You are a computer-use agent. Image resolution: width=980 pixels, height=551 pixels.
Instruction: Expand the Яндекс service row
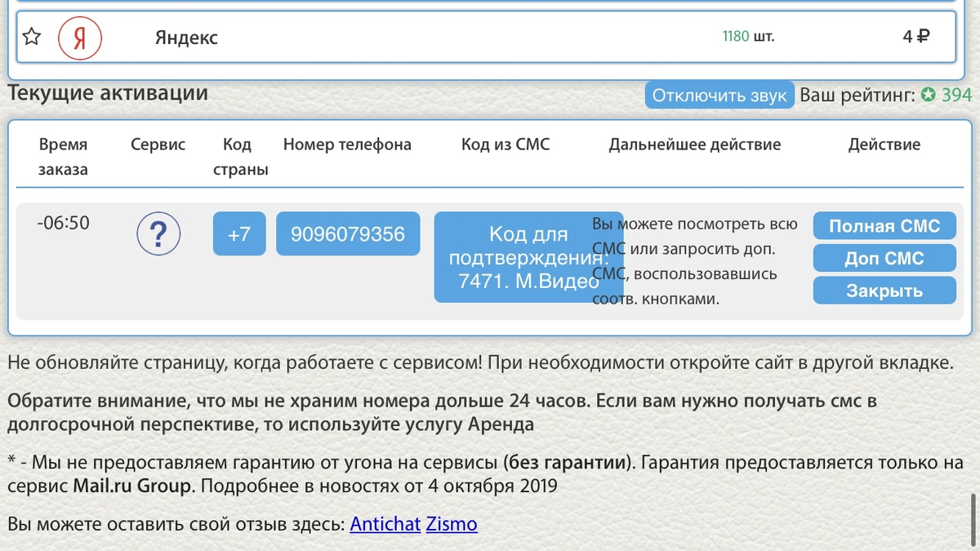pyautogui.click(x=188, y=38)
